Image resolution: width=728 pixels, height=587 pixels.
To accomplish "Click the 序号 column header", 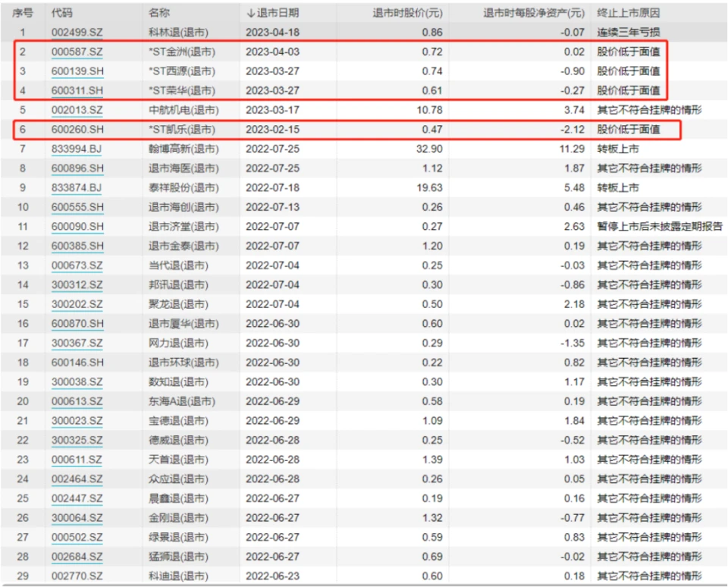I will [23, 13].
